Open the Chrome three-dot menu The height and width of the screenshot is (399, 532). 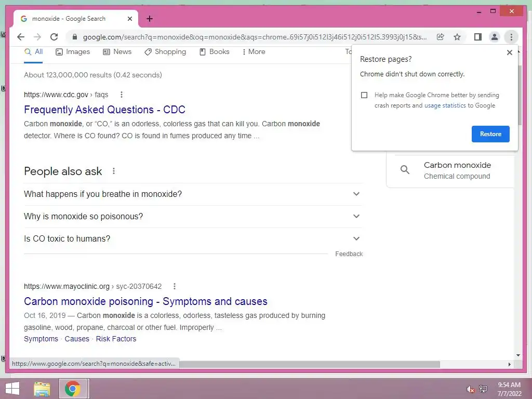[511, 37]
